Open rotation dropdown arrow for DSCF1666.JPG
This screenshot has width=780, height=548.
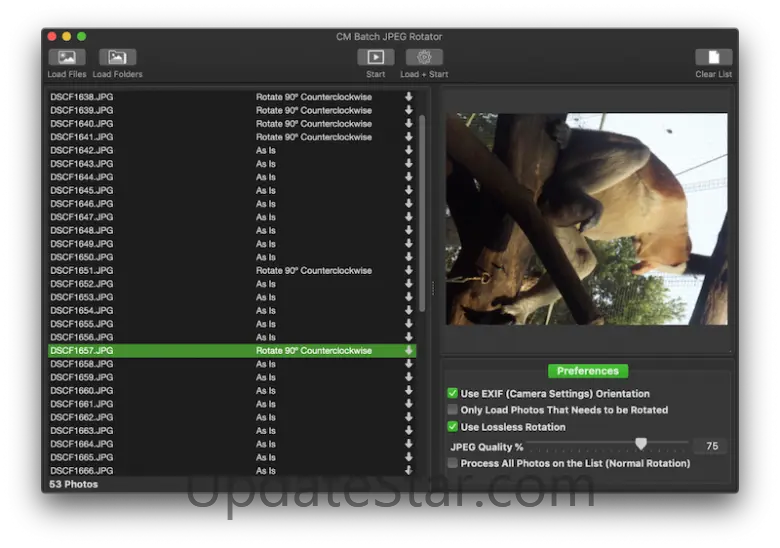point(408,470)
